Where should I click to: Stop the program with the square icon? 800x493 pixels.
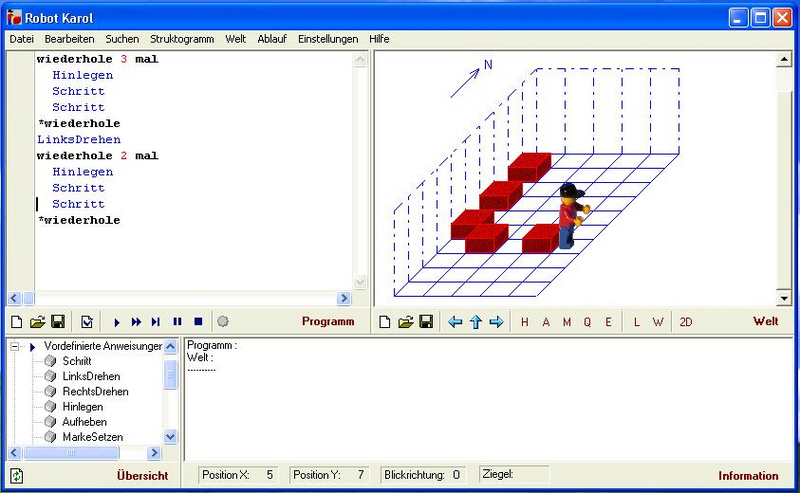198,322
